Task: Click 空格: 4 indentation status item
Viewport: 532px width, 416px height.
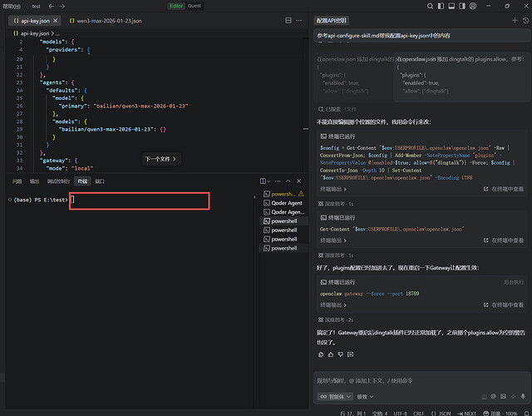Action: [x=380, y=414]
